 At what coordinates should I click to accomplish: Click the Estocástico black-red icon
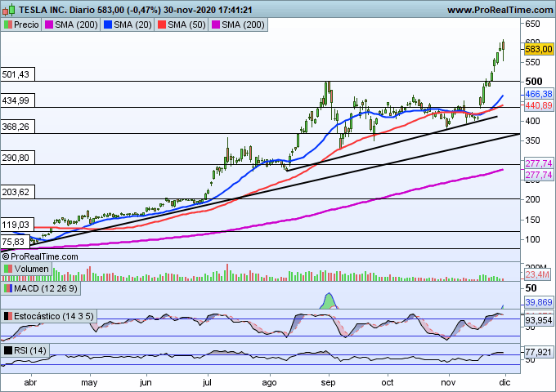(x=8, y=316)
